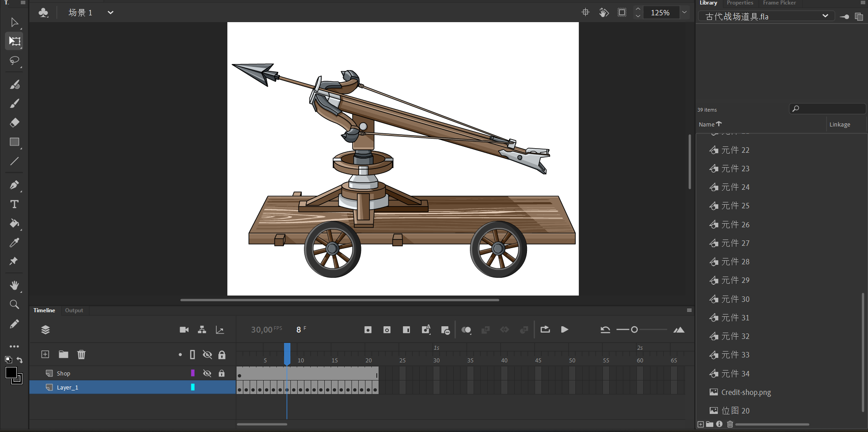Select the Paint Bucket tool
The image size is (868, 432).
[x=14, y=223]
